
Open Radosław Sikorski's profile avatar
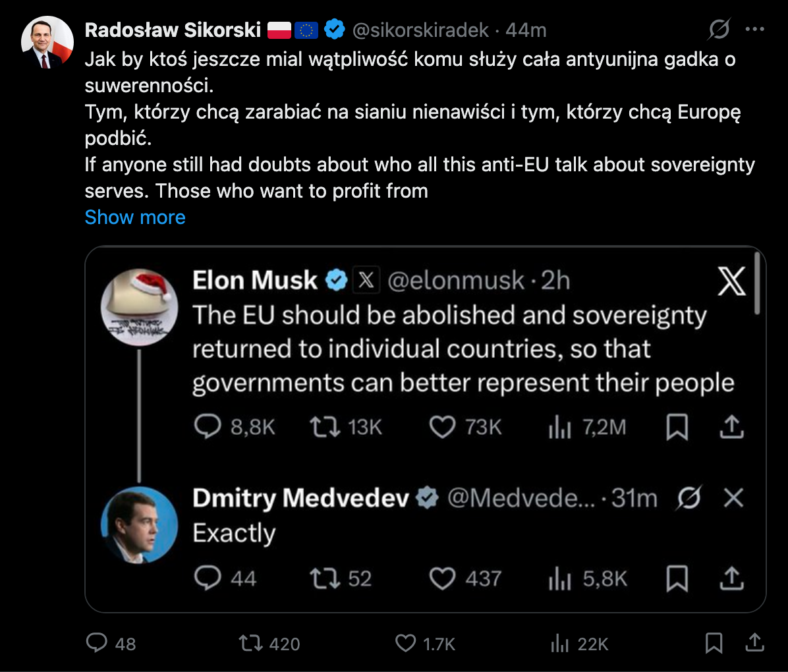47,43
